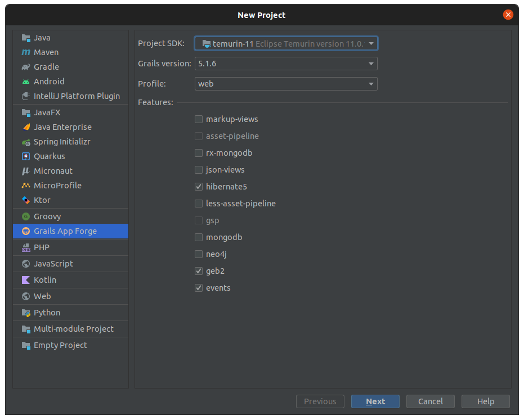
Task: Tick the rx-mongodb checkbox
Action: (199, 153)
